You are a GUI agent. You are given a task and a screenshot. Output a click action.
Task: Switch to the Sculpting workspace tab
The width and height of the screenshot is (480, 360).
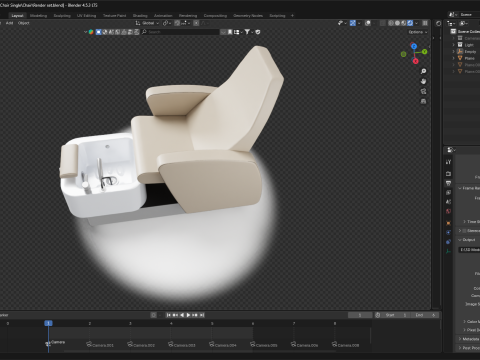(x=62, y=16)
